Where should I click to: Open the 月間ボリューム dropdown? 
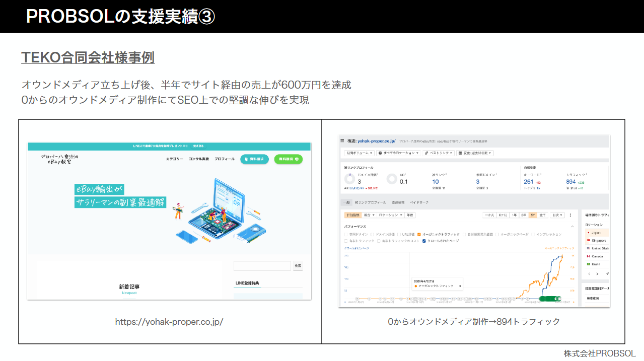click(359, 153)
